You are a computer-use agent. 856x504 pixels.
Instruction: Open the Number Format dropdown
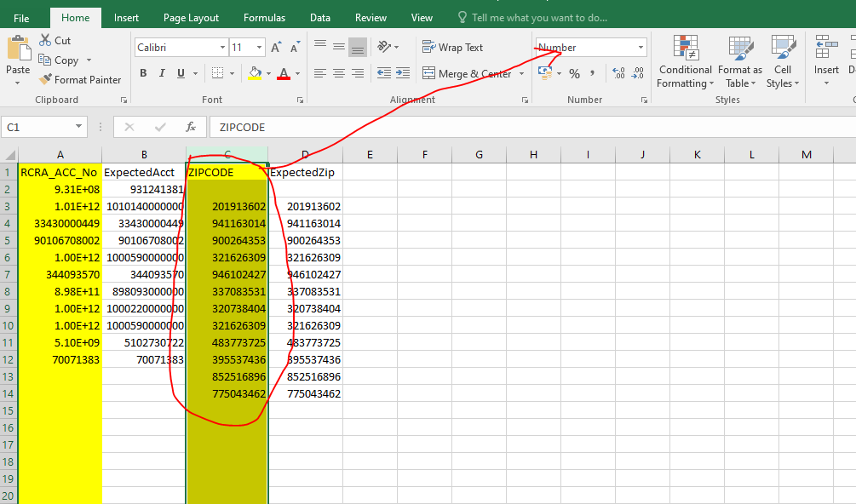coord(641,47)
